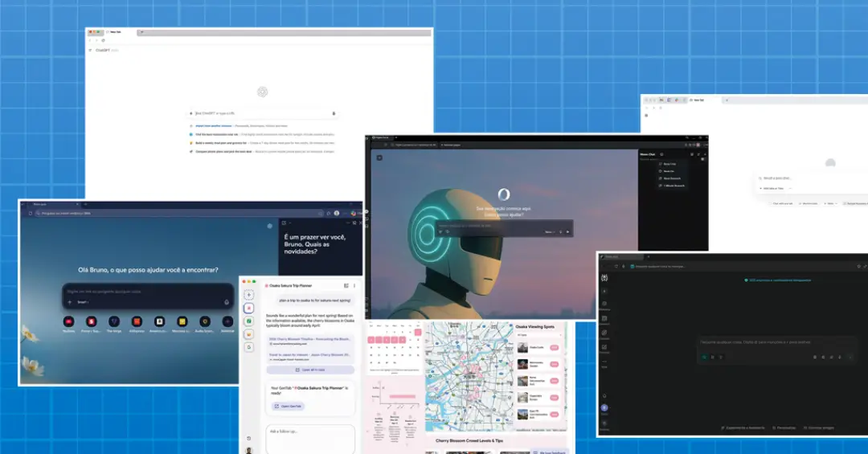Screen dimensions: 868x454
Task: Click the Open GenTab button
Action: [x=289, y=407]
